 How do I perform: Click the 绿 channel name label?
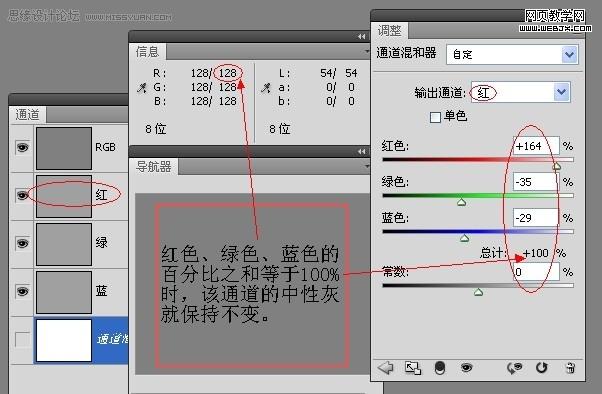click(x=101, y=242)
